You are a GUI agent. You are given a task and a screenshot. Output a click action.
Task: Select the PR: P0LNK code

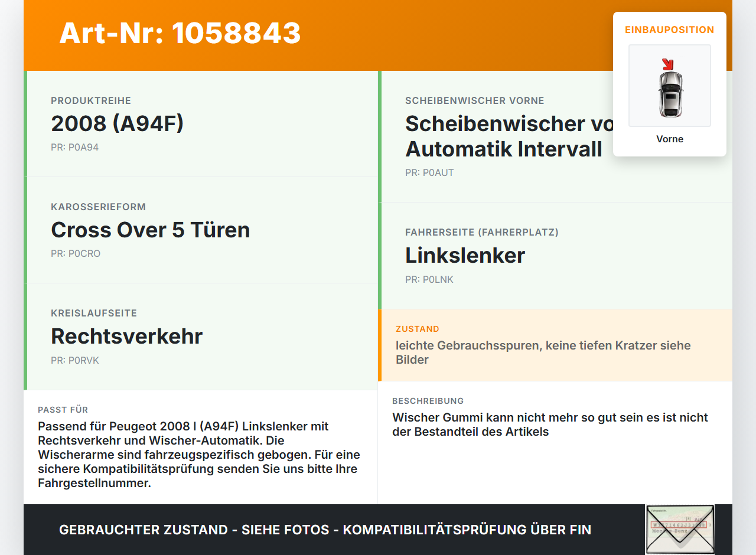tap(429, 279)
